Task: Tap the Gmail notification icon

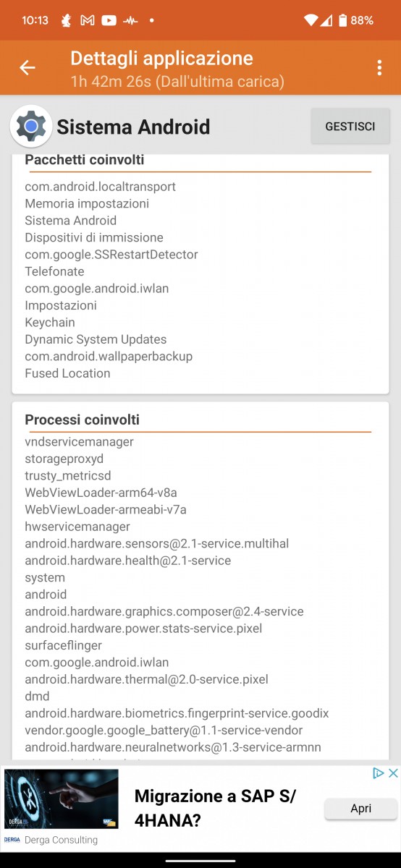Action: pos(88,21)
